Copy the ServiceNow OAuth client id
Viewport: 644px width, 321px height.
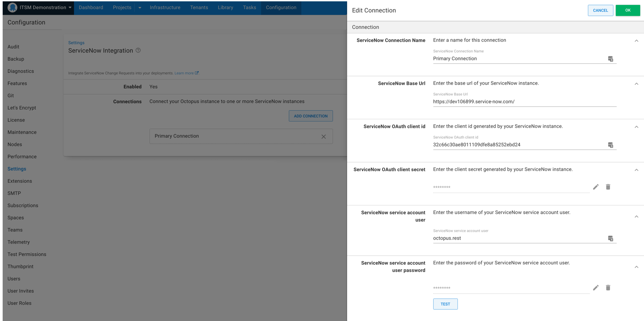[x=610, y=145]
